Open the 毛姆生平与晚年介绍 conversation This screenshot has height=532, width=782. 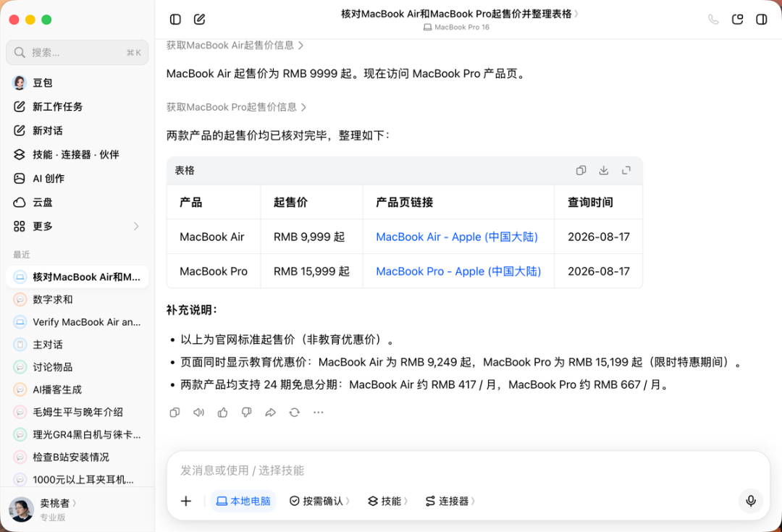[77, 412]
